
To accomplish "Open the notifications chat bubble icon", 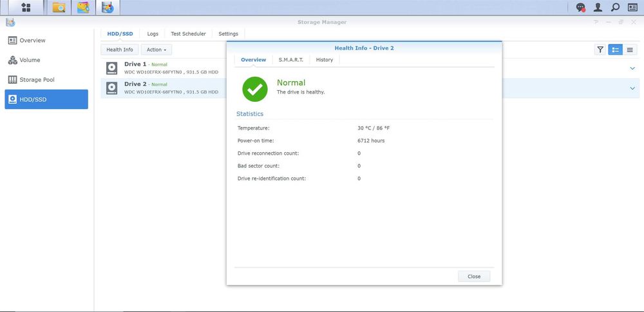I will [580, 7].
